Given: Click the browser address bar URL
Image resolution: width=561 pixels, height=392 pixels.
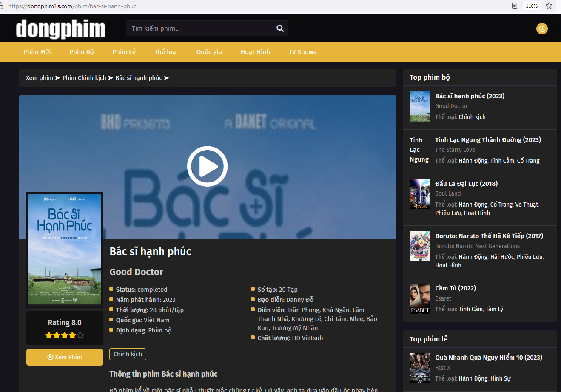Looking at the screenshot, I should click(72, 6).
